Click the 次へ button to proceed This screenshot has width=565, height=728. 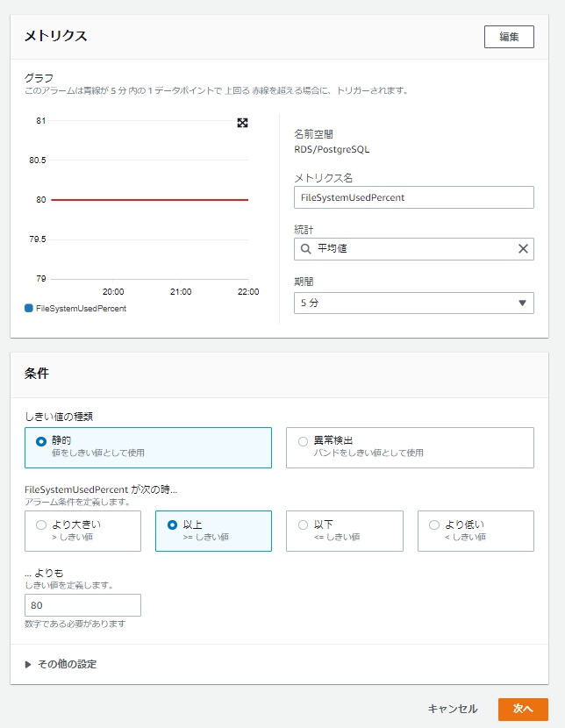click(525, 709)
